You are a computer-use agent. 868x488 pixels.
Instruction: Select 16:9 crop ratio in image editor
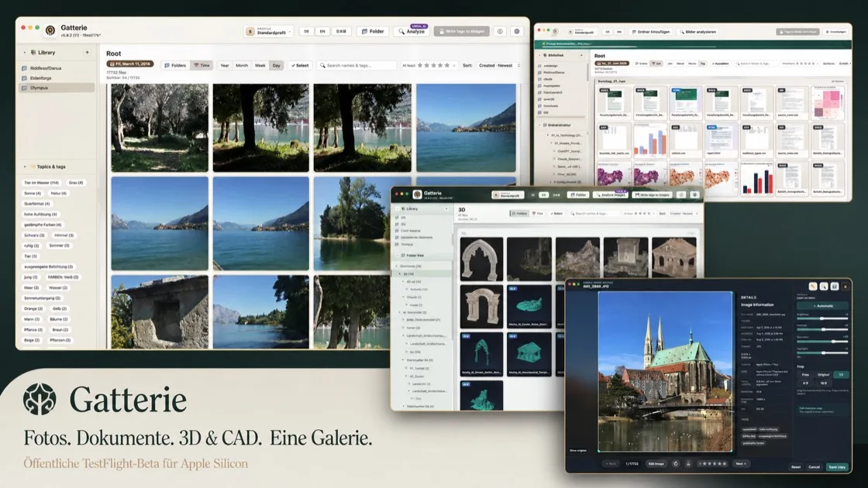tap(823, 383)
